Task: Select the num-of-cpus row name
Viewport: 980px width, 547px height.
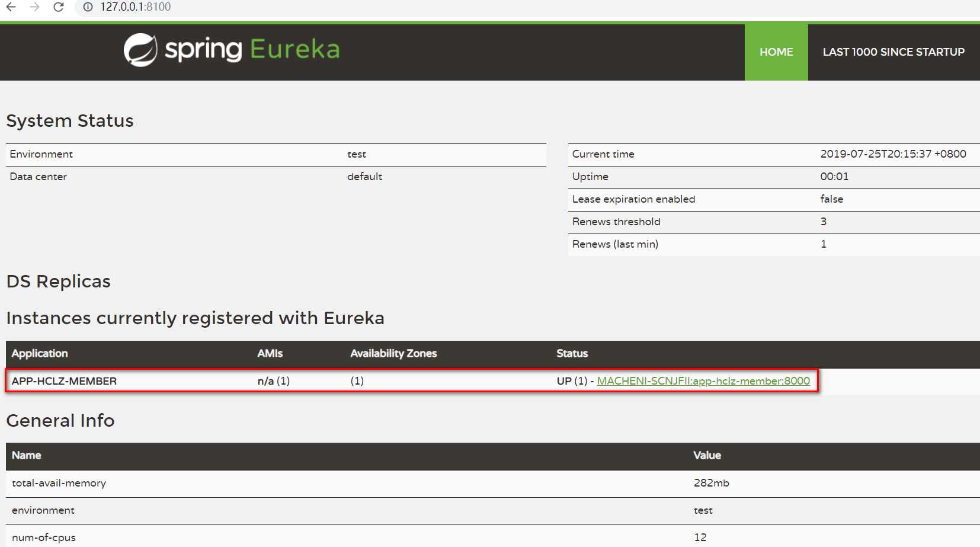Action: click(43, 538)
